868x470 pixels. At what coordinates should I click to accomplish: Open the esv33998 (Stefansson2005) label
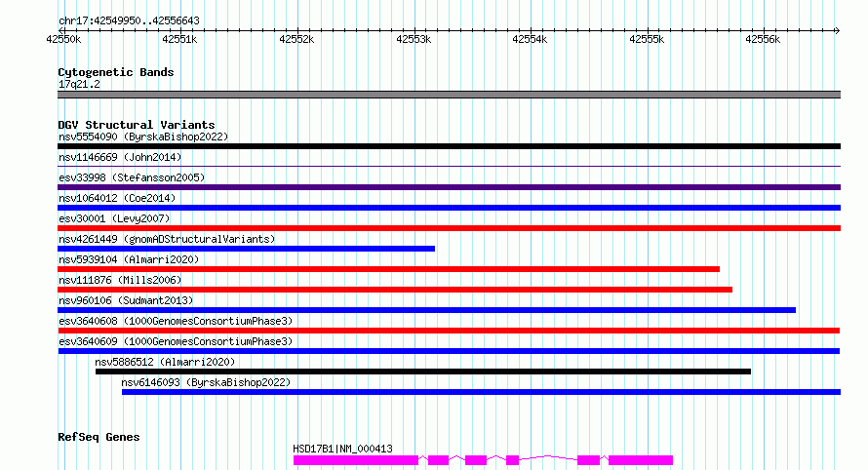pyautogui.click(x=132, y=177)
